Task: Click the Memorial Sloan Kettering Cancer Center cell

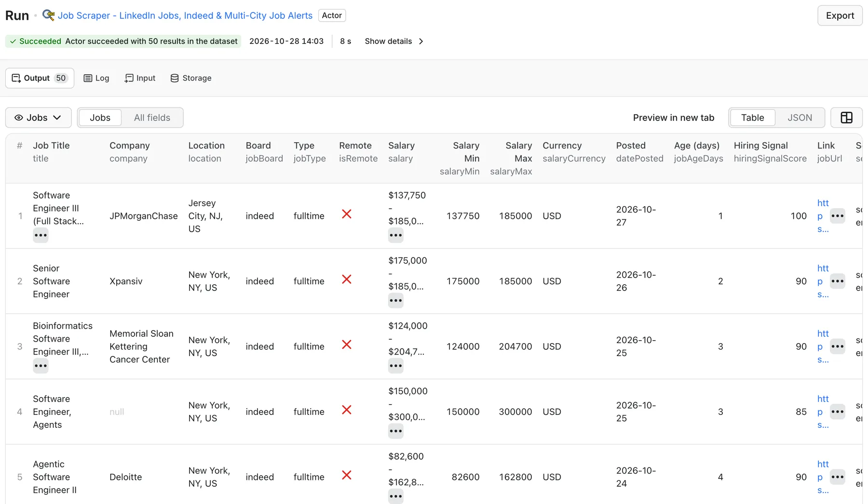Action: coord(141,346)
